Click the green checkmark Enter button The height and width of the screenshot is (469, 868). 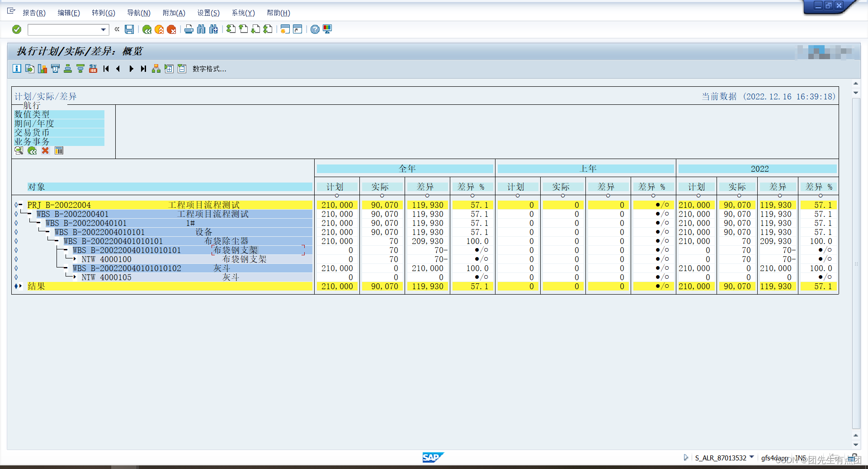pos(16,29)
